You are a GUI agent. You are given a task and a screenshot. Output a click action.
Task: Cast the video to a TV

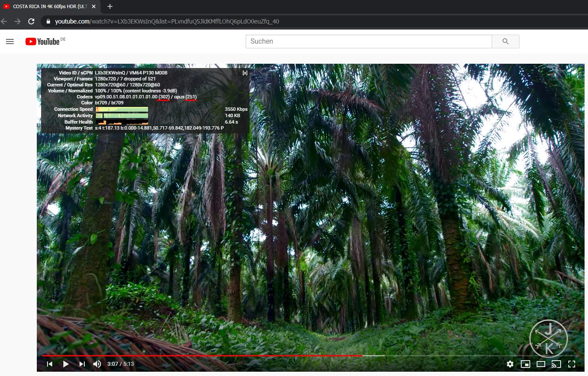pos(556,364)
